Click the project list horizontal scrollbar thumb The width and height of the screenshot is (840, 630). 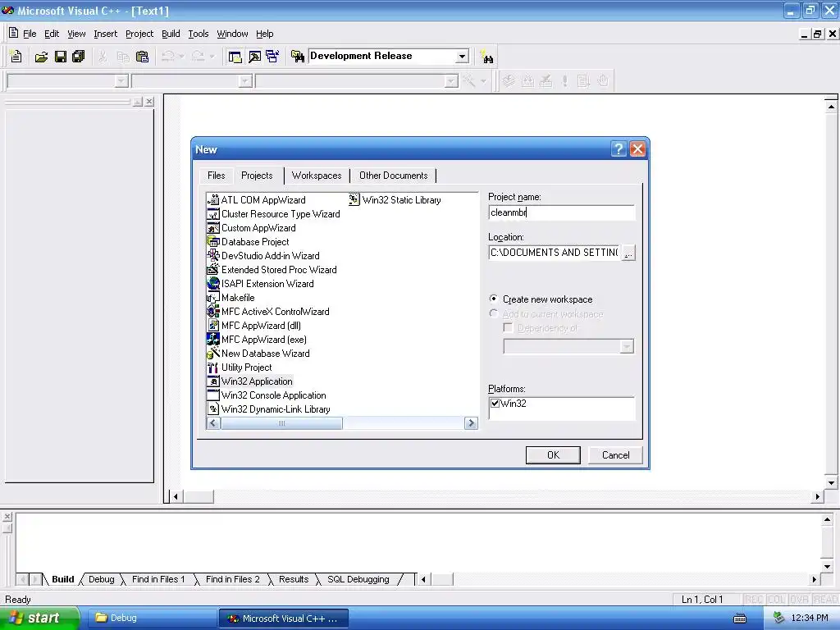tap(282, 423)
